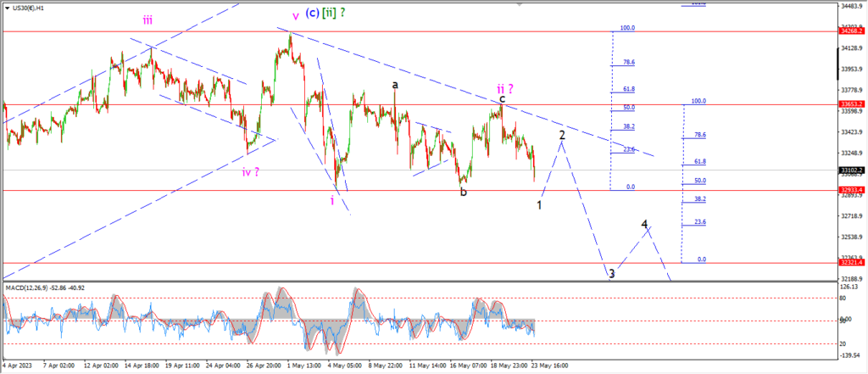Select the red 32933.4 price level tag
Viewport: 868px width, 374px height.
tap(852, 190)
